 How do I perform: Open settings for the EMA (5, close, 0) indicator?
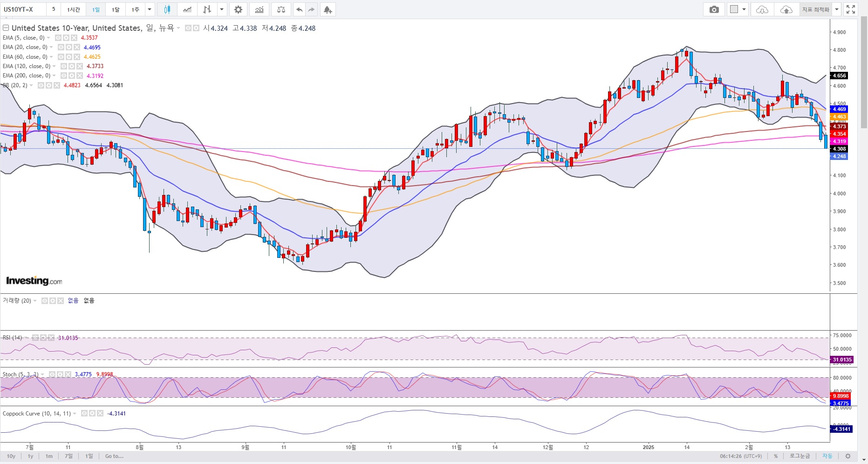(66, 38)
